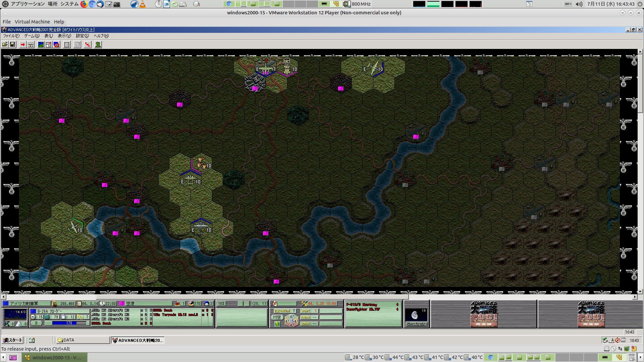Click the スタート start button
Viewport: 644px width, 362px height.
tap(12, 340)
